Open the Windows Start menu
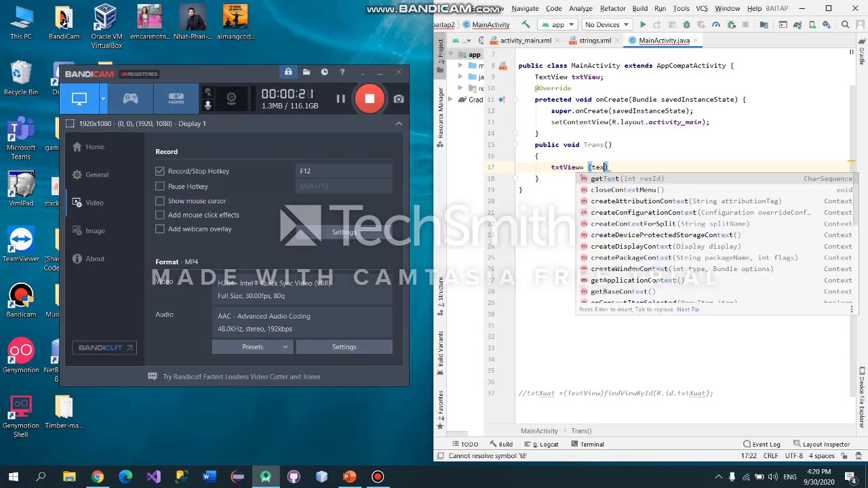The height and width of the screenshot is (488, 868). tap(13, 477)
